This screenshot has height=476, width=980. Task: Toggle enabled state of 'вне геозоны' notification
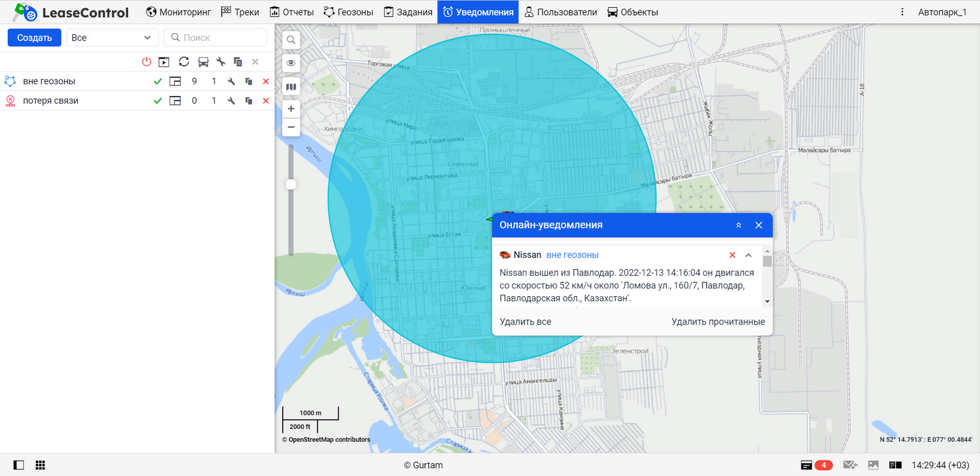pyautogui.click(x=157, y=82)
